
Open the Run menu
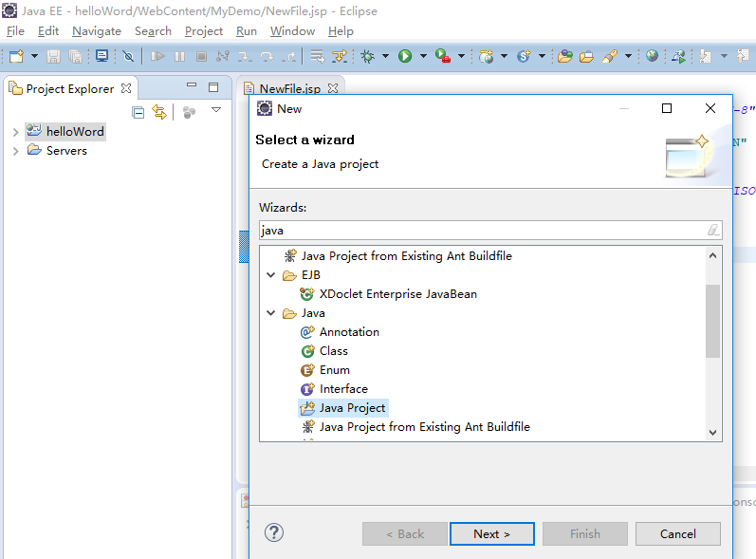[247, 31]
